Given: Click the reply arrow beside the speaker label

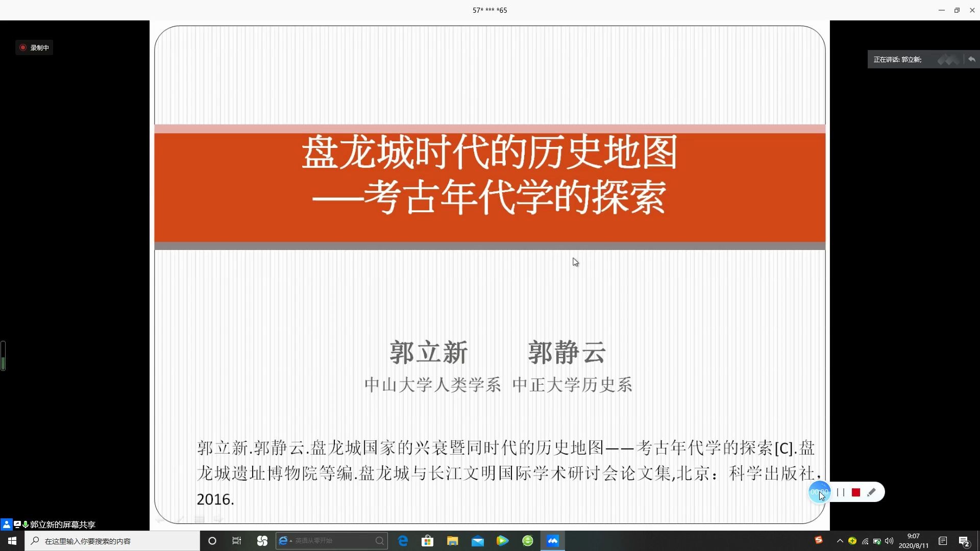Looking at the screenshot, I should (971, 59).
